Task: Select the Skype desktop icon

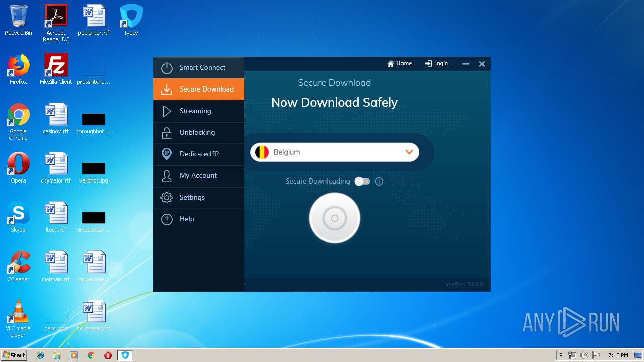Action: tap(18, 217)
